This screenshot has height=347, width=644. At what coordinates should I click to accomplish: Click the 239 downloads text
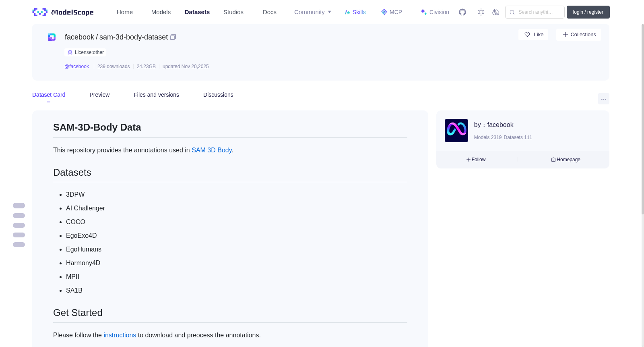click(x=114, y=66)
